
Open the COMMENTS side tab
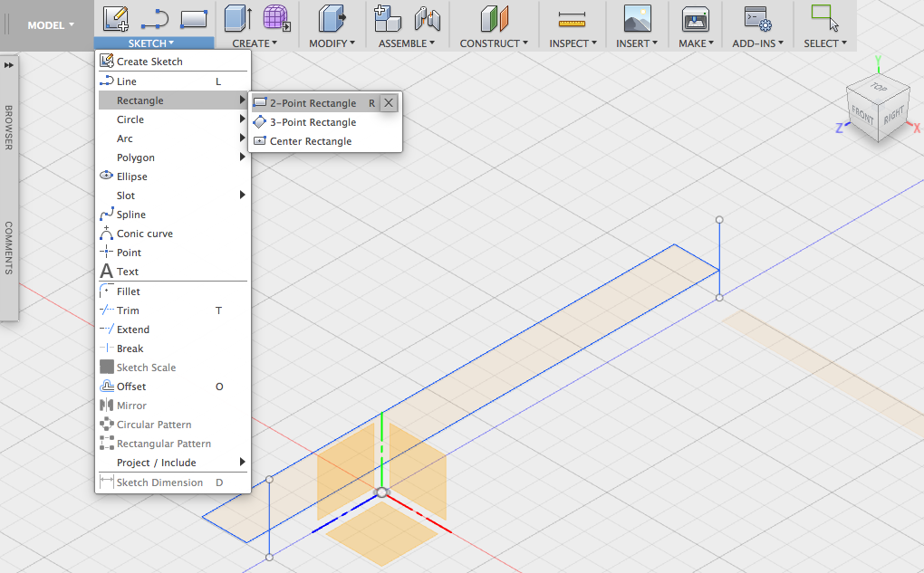point(9,248)
